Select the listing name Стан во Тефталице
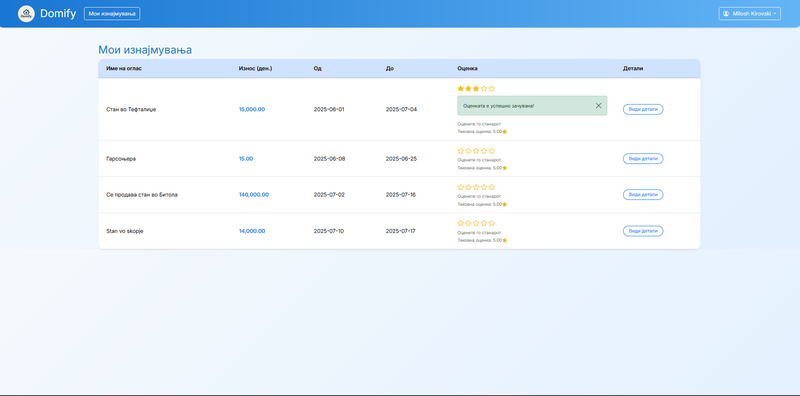Screen dimensions: 800x396 coord(131,109)
